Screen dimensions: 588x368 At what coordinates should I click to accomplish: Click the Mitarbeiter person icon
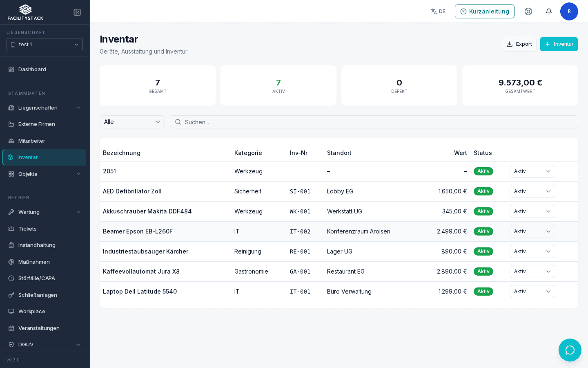click(x=11, y=141)
